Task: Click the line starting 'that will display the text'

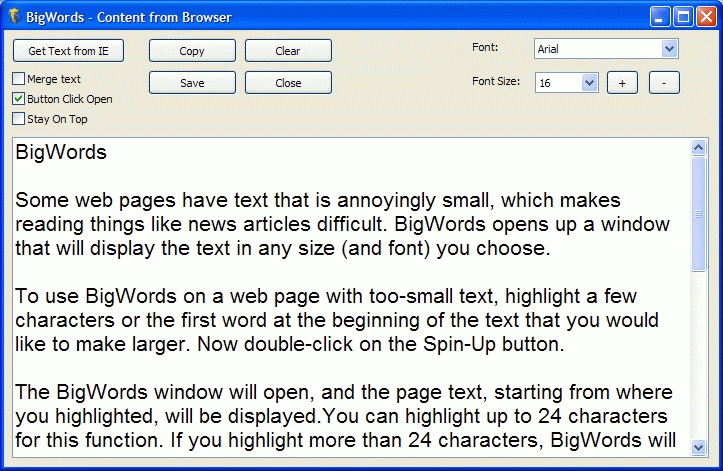Action: click(283, 248)
